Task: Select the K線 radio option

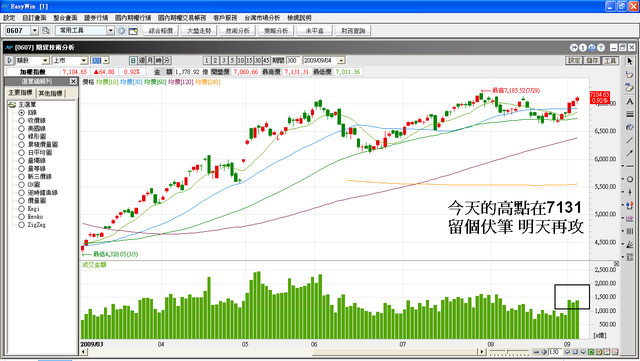Action: (x=21, y=112)
